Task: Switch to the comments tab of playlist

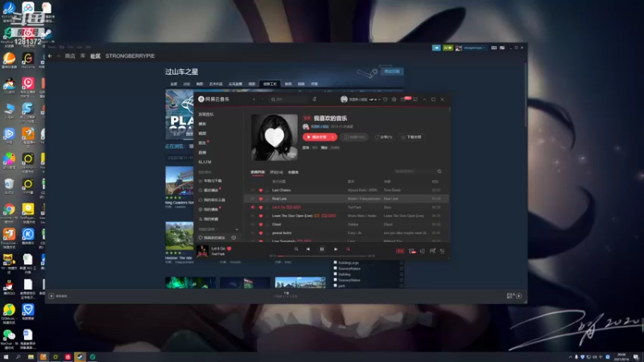Action: pyautogui.click(x=276, y=172)
